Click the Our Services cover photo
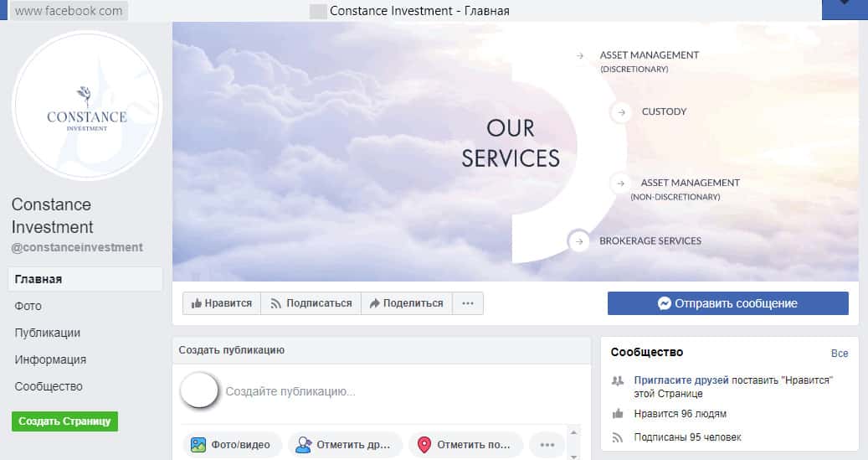Viewport: 868px width, 460px height. [x=516, y=152]
